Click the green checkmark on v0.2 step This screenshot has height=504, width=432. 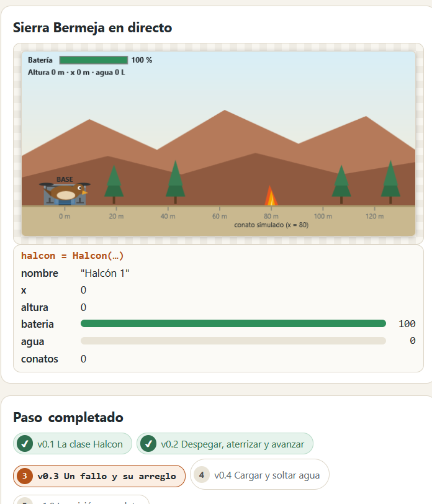pyautogui.click(x=148, y=444)
